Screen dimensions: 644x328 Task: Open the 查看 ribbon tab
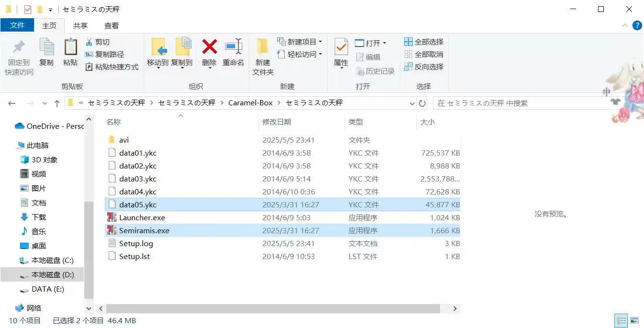[112, 26]
